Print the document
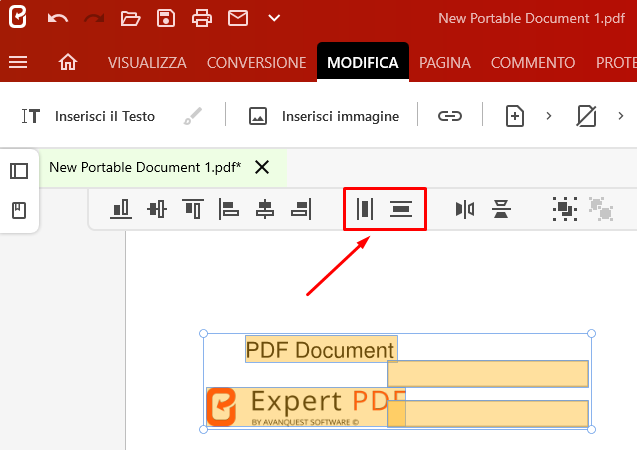 pyautogui.click(x=202, y=18)
